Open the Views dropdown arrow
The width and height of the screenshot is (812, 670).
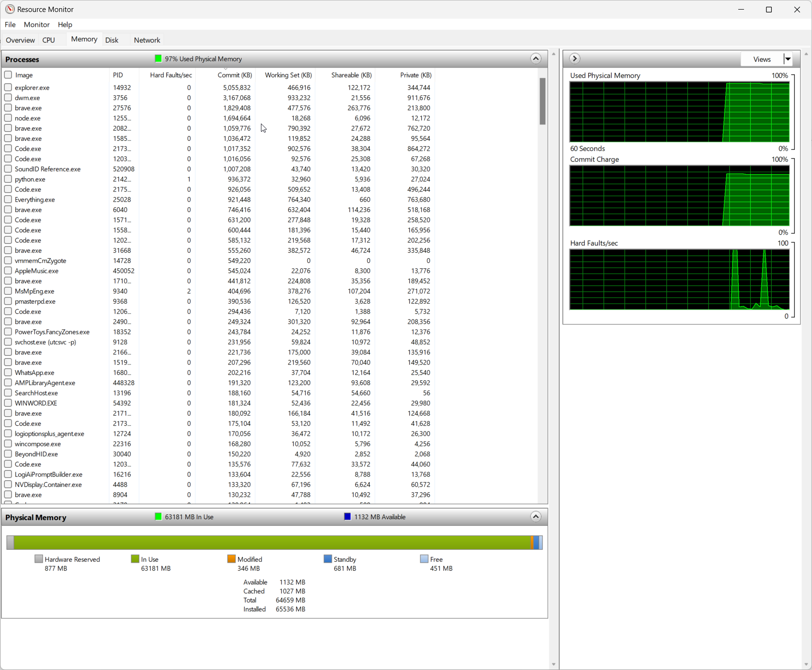click(x=788, y=59)
